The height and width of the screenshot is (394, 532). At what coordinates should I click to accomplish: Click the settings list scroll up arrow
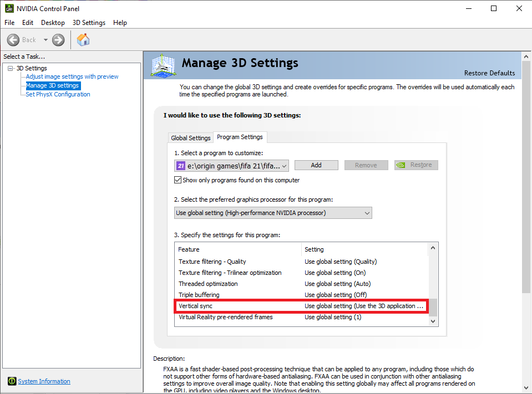click(x=433, y=248)
